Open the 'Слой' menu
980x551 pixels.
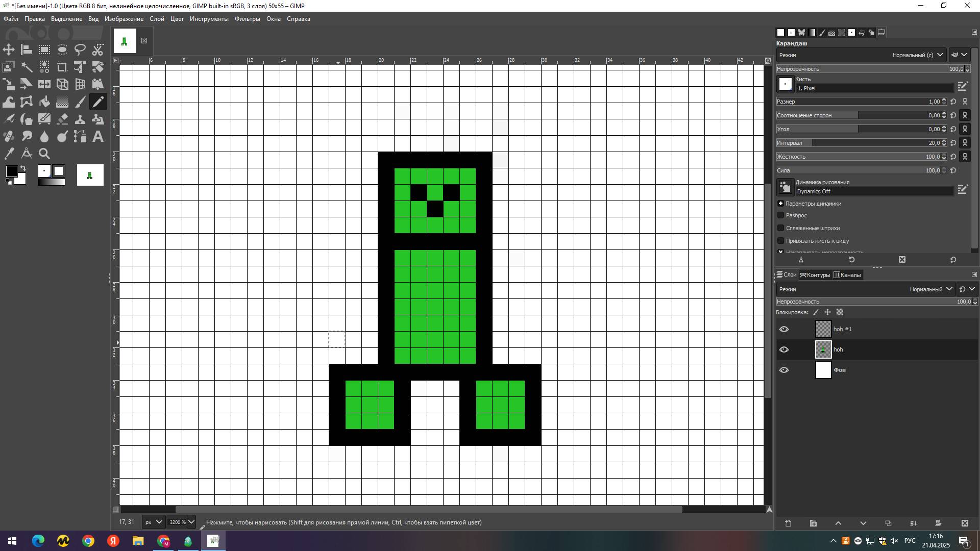coord(157,19)
